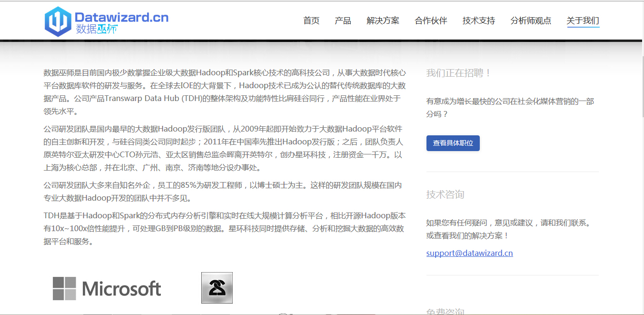
Task: Click the Microsoft four-square logo icon
Action: (x=64, y=288)
